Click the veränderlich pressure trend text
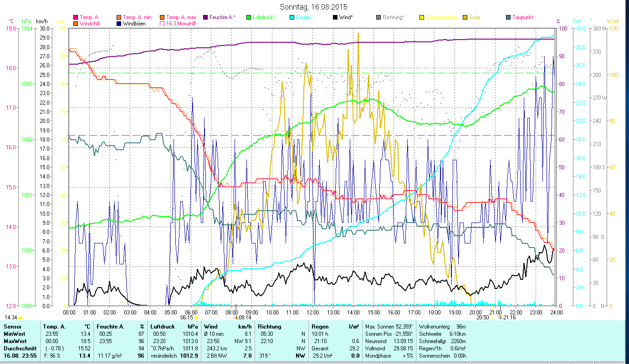Image resolution: width=629 pixels, height=364 pixels. pos(164,356)
